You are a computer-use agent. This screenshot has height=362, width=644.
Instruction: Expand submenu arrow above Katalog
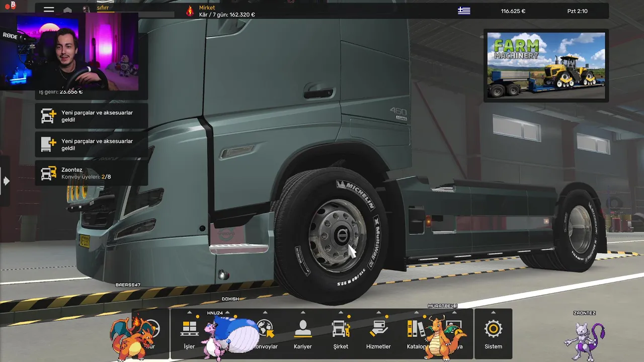click(416, 313)
